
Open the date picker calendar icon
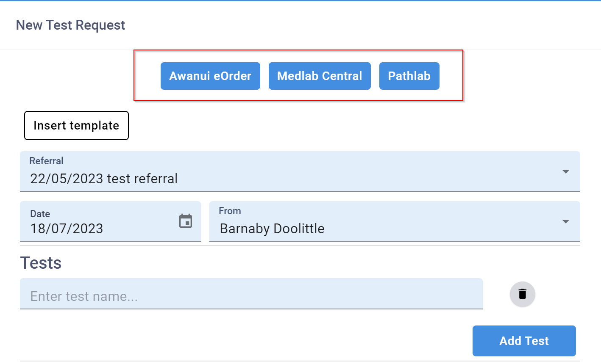pyautogui.click(x=185, y=221)
